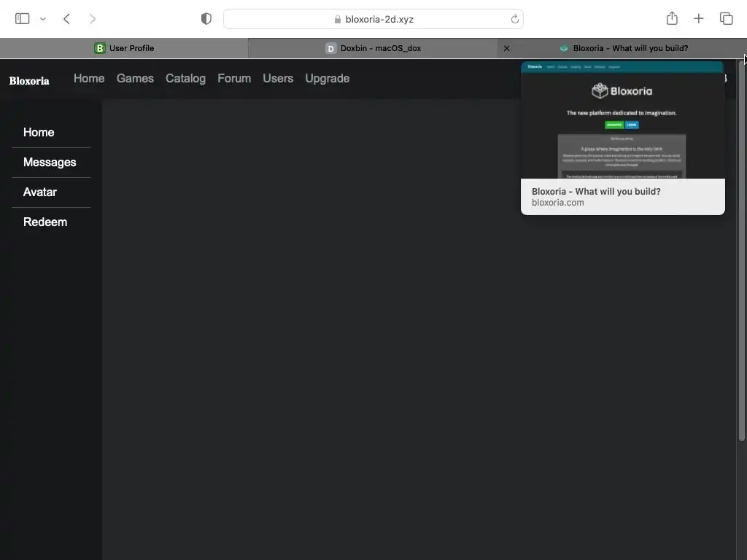
Task: Click the address bar showing bloxoria-2d.xyz
Action: (373, 19)
